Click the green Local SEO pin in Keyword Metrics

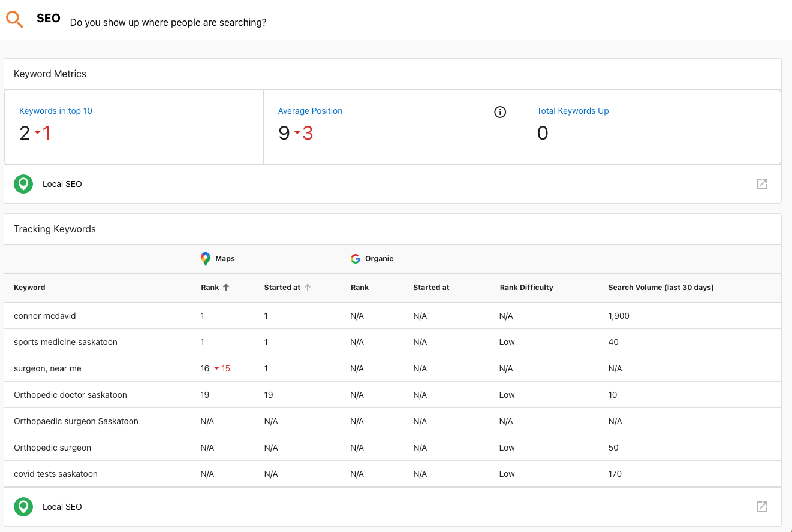[23, 184]
